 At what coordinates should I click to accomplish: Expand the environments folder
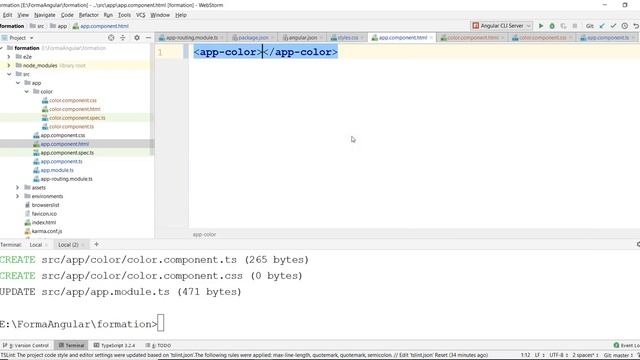click(x=18, y=196)
